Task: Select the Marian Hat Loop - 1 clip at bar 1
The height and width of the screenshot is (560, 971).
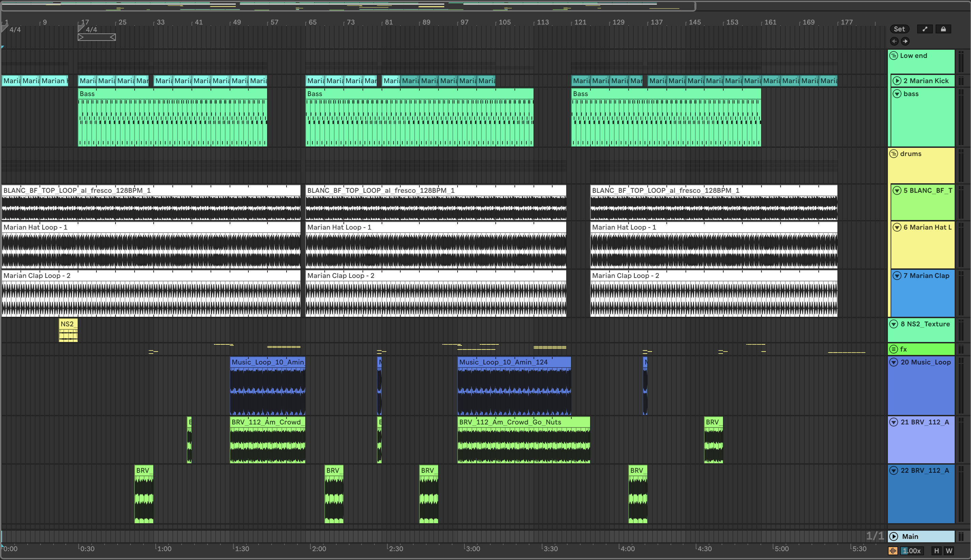Action: 151,245
